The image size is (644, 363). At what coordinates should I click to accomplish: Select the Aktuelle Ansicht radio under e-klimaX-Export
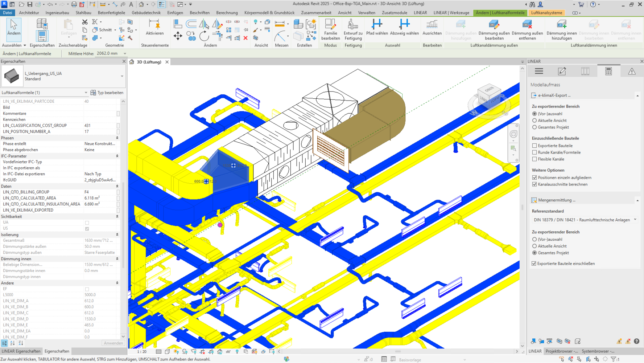tap(534, 121)
